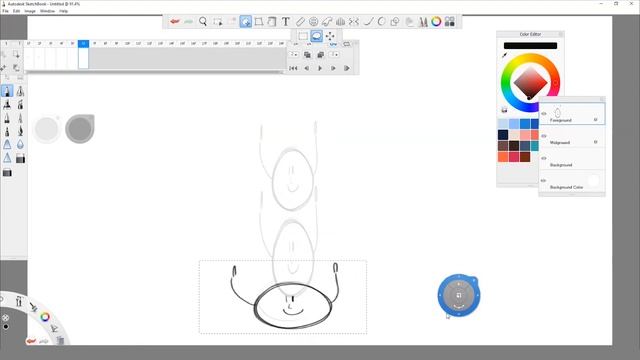Toggle the Symmetry tool
The image size is (640, 360).
(x=354, y=22)
